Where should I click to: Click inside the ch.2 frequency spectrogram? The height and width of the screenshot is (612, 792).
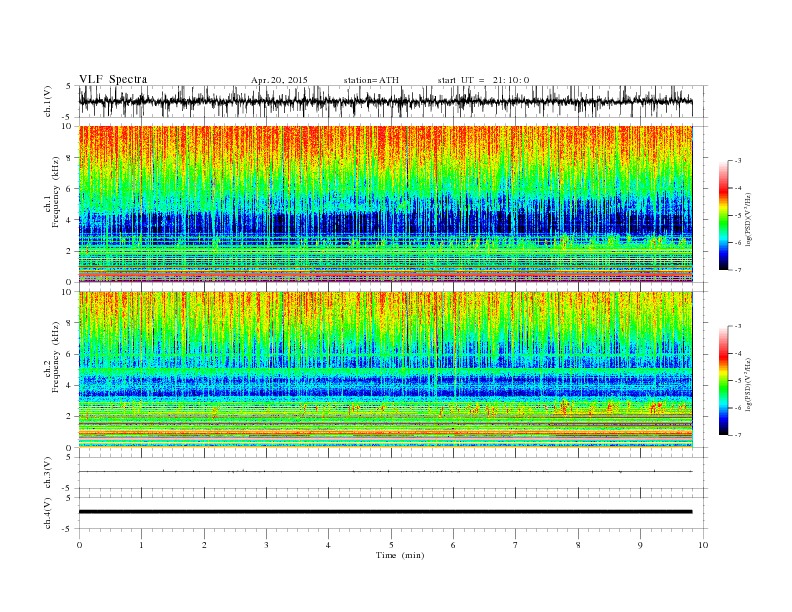tap(385, 370)
